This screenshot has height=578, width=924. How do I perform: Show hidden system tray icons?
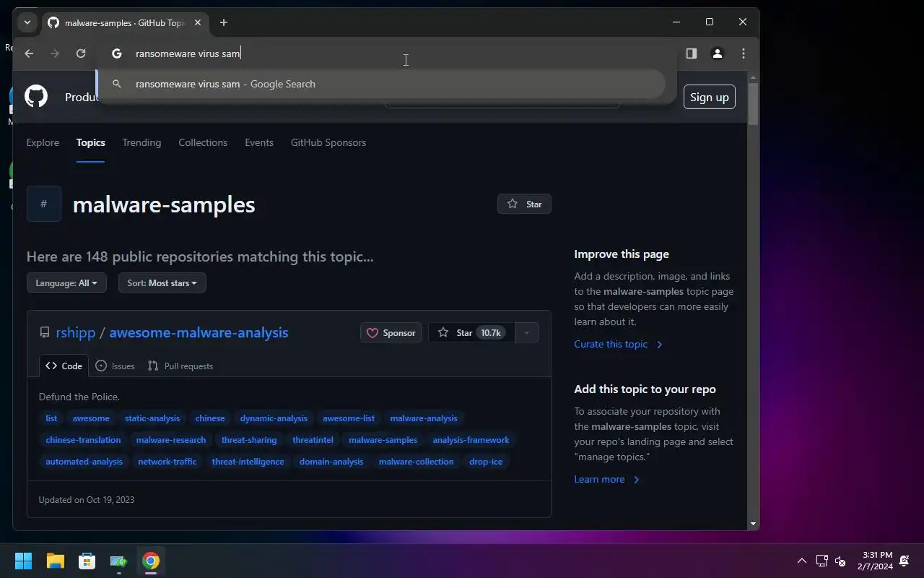801,561
